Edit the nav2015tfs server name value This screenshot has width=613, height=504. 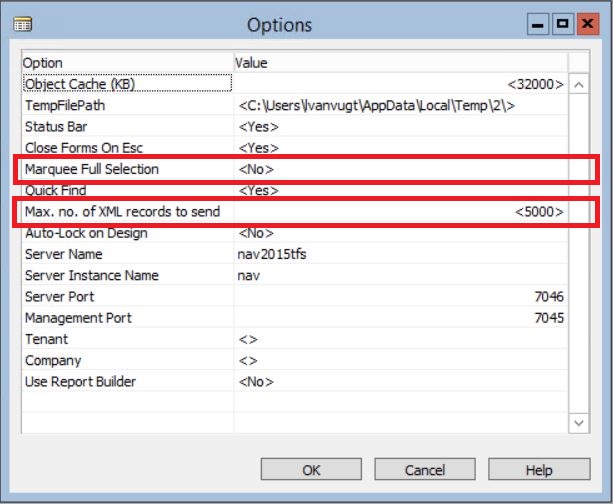pyautogui.click(x=401, y=254)
